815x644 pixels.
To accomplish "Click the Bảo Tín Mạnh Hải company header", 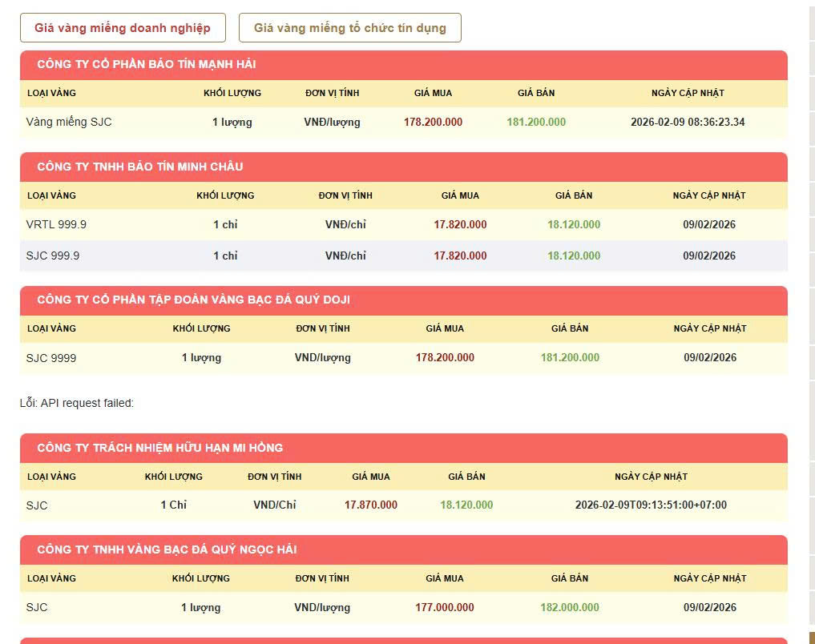I will click(147, 64).
